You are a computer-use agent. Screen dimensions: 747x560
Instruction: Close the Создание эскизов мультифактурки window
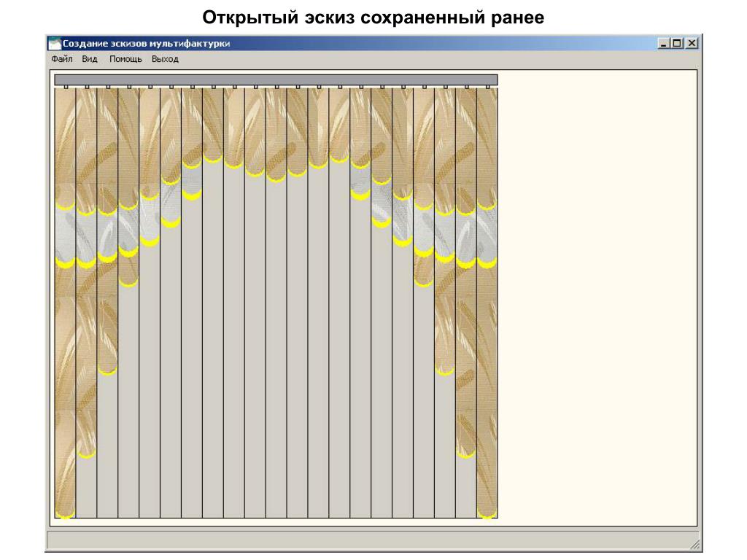click(x=692, y=43)
